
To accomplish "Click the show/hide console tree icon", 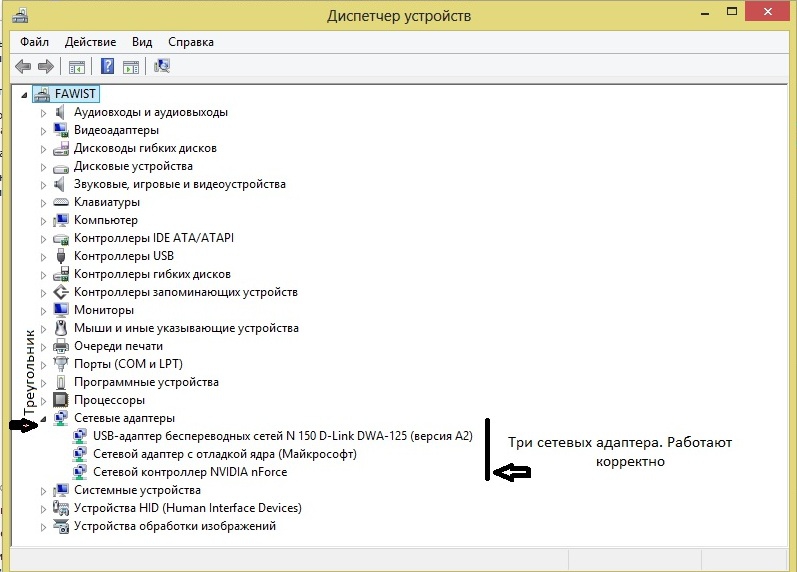I will tap(77, 67).
